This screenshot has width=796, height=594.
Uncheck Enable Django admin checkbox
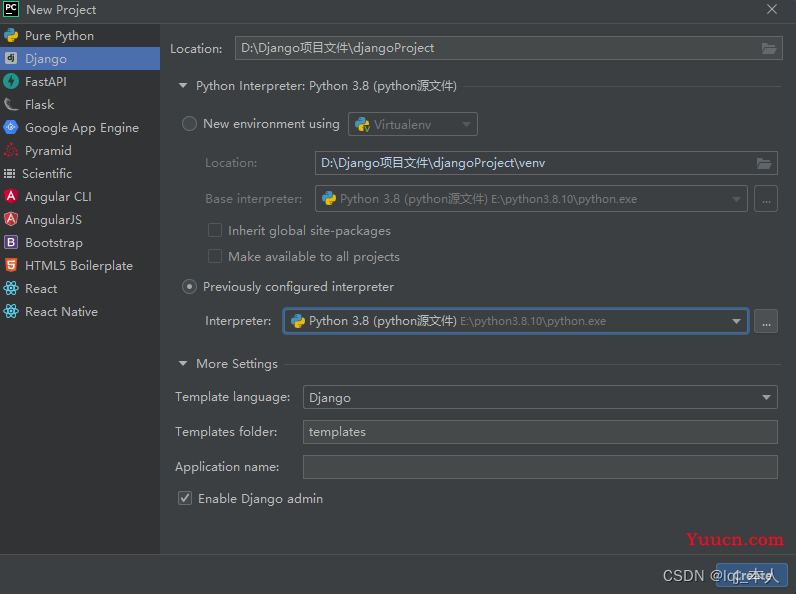[185, 499]
